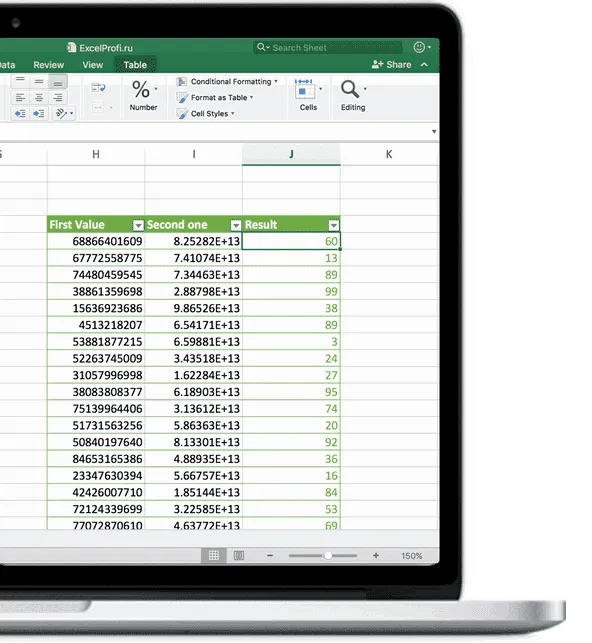Image resolution: width=592 pixels, height=643 pixels.
Task: Select the cell containing 4513218207
Action: coord(96,325)
